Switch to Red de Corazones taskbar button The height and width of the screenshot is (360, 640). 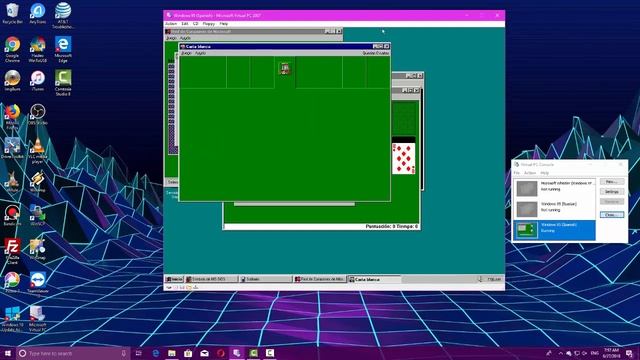point(320,279)
